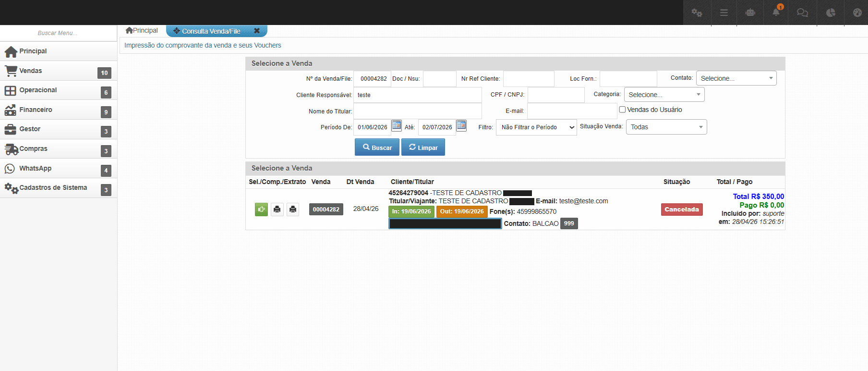Viewport: 868px width, 371px height.
Task: Open the Situação Venda dropdown
Action: click(666, 127)
